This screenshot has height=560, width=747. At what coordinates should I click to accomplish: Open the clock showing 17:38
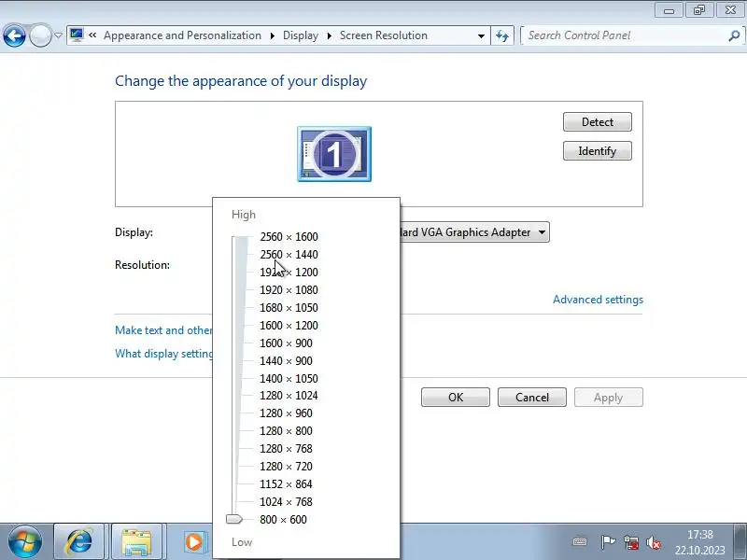point(699,542)
